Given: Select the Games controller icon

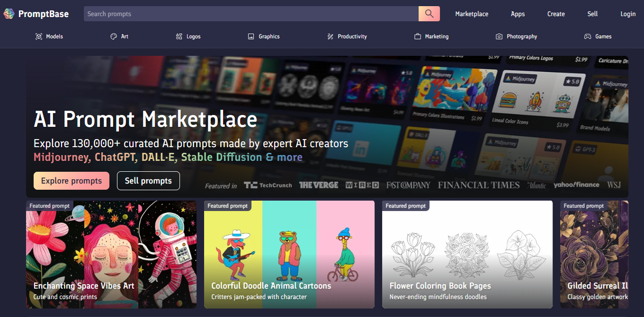Looking at the screenshot, I should pyautogui.click(x=588, y=36).
